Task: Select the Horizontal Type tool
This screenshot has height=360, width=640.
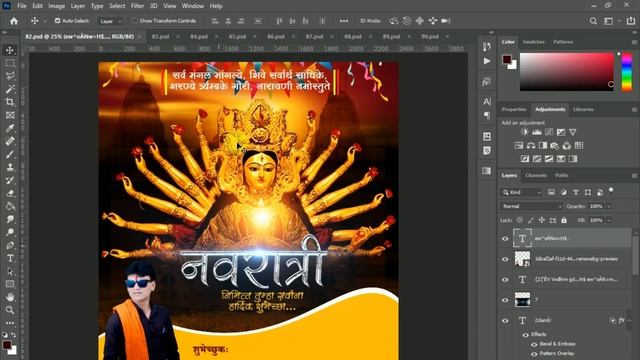Action: [x=10, y=258]
